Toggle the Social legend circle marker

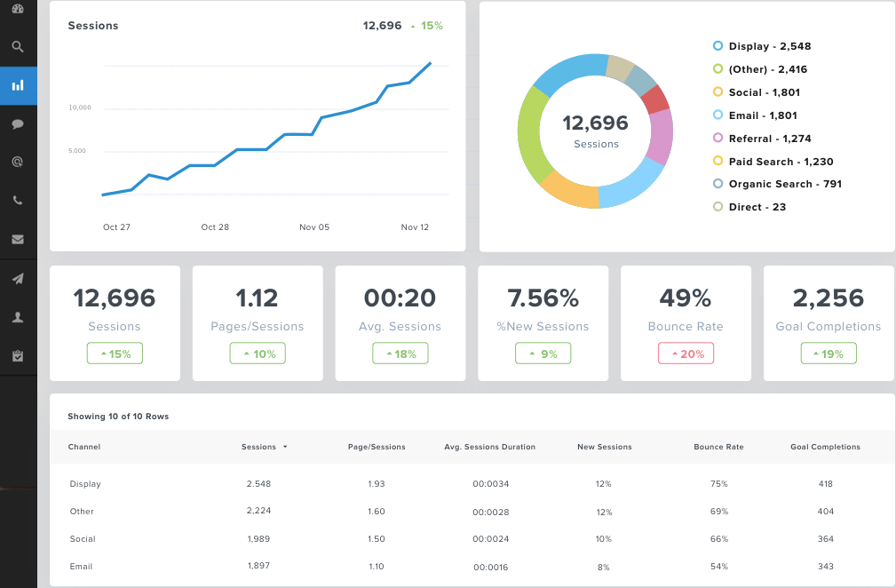point(718,92)
